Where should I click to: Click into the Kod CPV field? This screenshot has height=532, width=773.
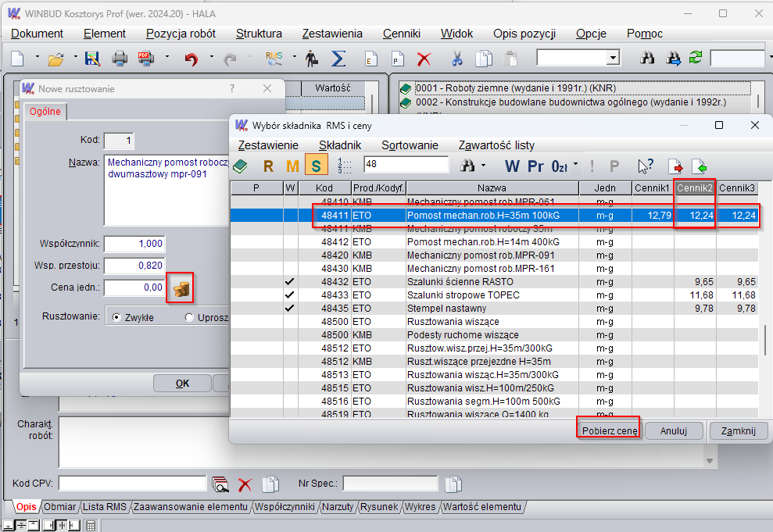(x=132, y=484)
